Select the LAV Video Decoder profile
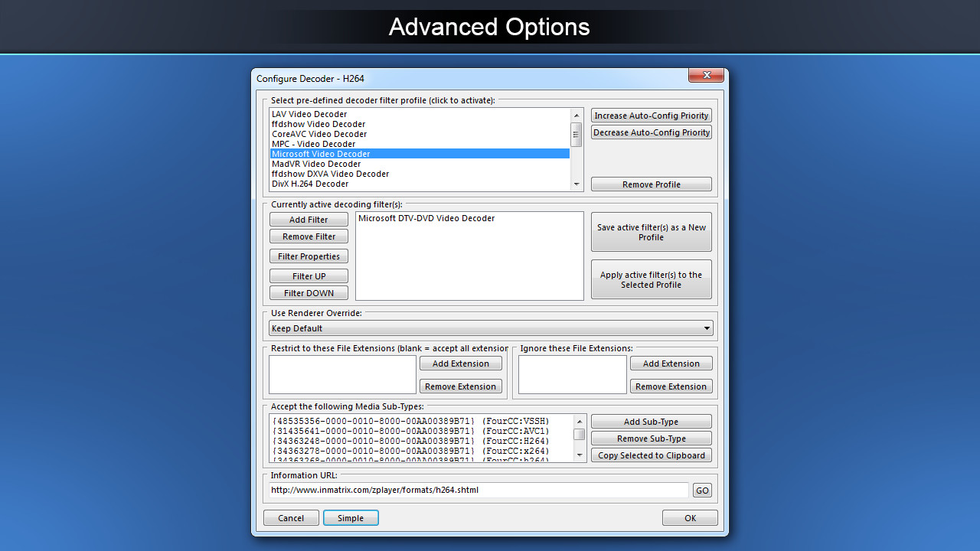Image resolution: width=980 pixels, height=551 pixels. coord(309,113)
